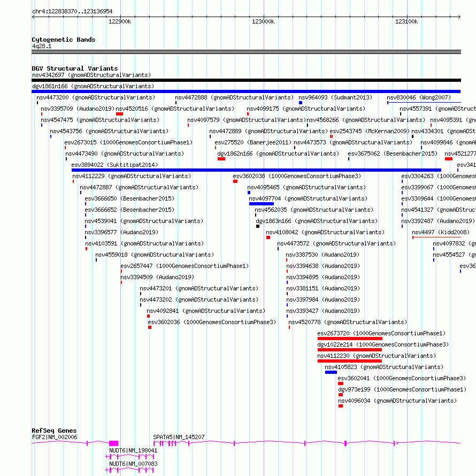Open nsv3396577 (Audano2019) label
The width and height of the screenshot is (476, 476).
coord(121,232)
